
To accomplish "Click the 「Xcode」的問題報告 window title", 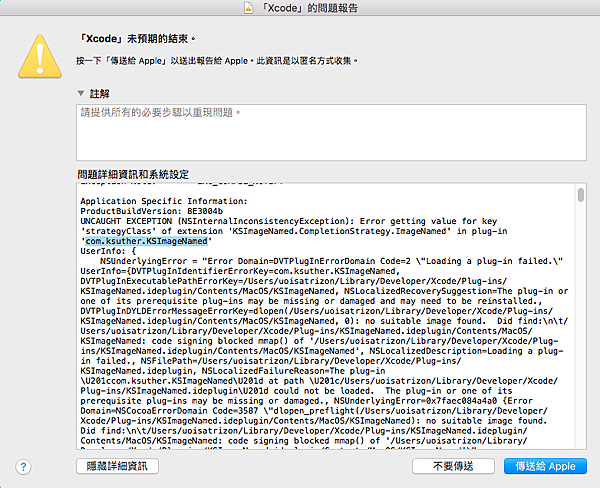I will point(310,8).
